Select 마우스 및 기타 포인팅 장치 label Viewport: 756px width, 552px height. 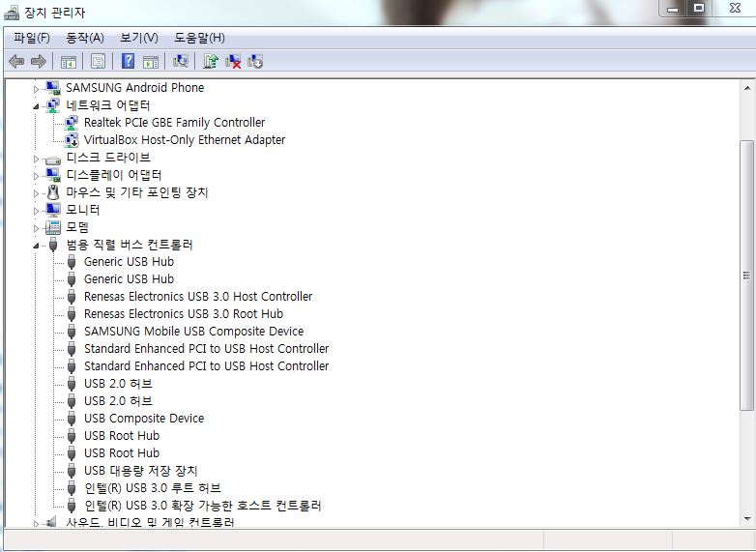137,192
